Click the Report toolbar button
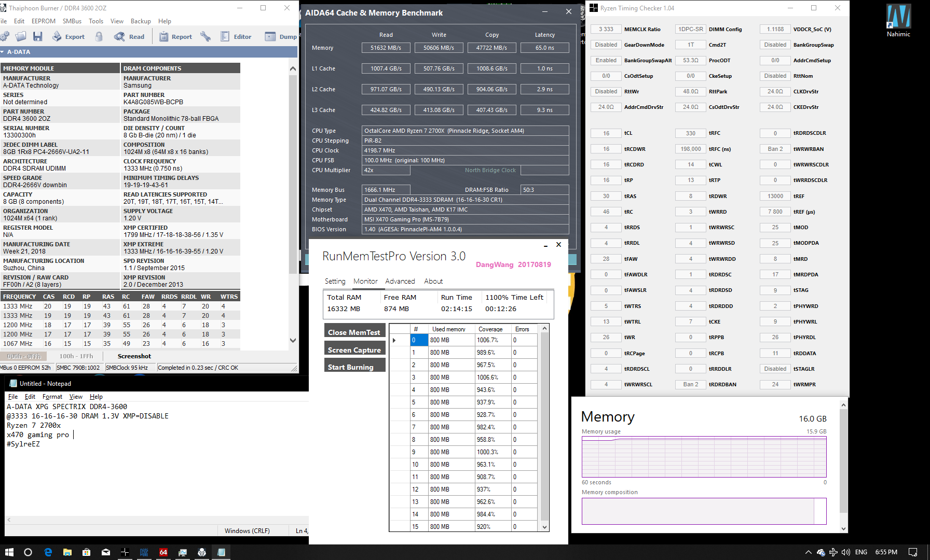Viewport: 930px width, 560px height. tap(175, 36)
